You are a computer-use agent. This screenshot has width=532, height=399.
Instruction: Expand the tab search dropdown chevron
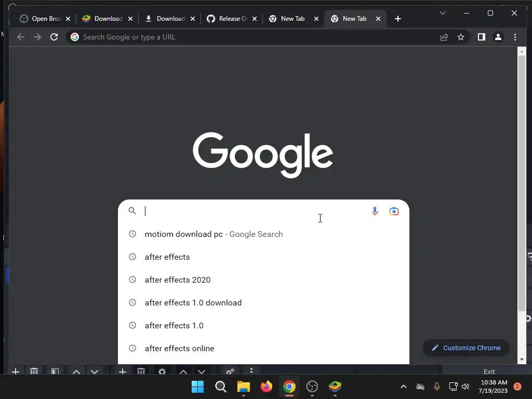[x=443, y=13]
